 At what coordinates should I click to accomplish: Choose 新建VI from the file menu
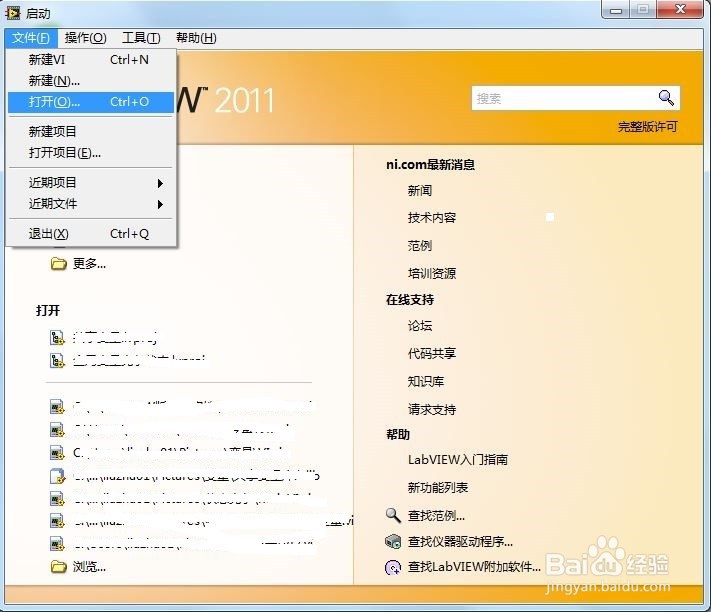pos(91,60)
